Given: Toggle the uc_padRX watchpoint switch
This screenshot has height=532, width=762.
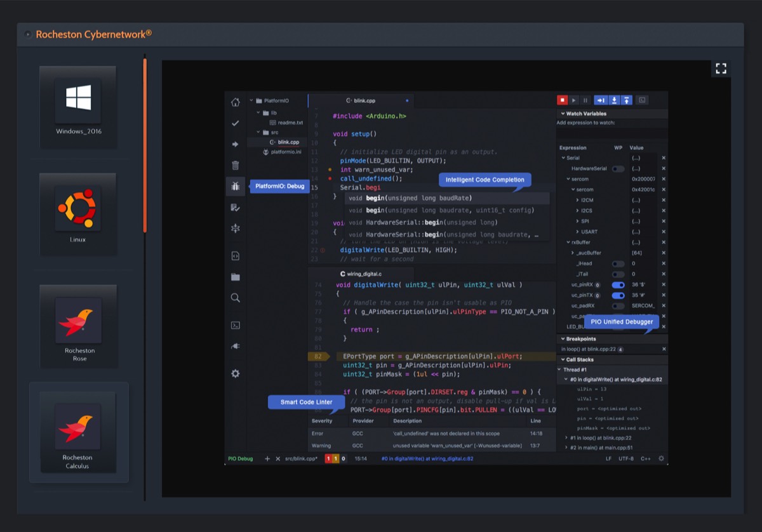Looking at the screenshot, I should point(618,306).
